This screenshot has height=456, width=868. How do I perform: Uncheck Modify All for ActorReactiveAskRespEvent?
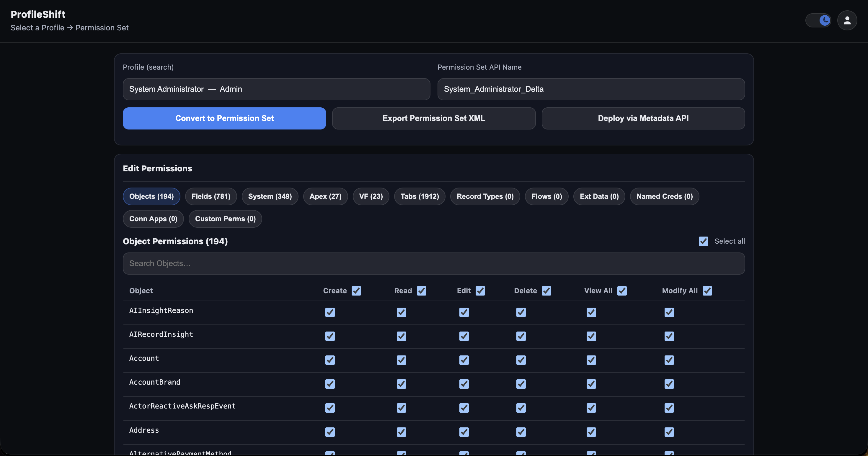669,408
